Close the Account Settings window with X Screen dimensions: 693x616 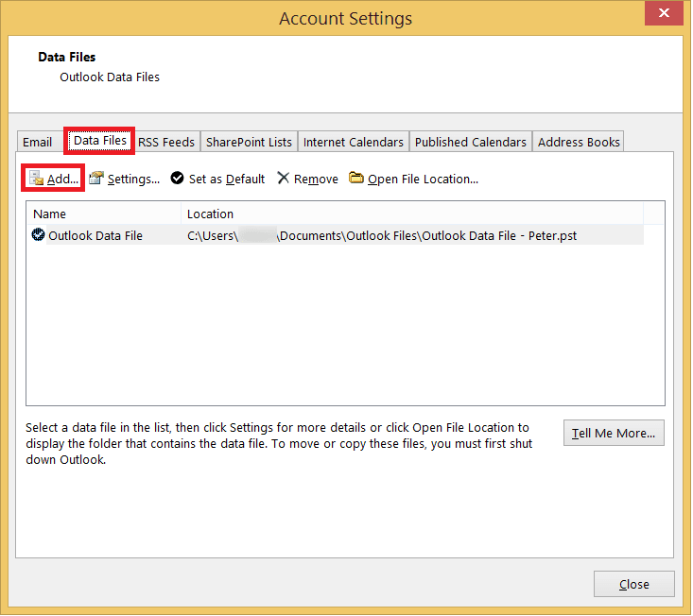tap(664, 13)
